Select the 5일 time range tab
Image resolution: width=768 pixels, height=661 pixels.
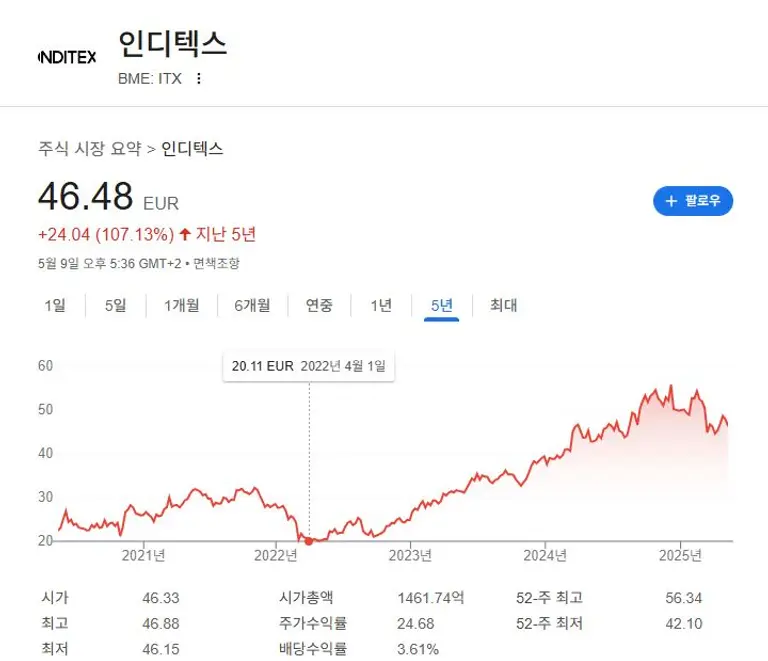tap(115, 306)
